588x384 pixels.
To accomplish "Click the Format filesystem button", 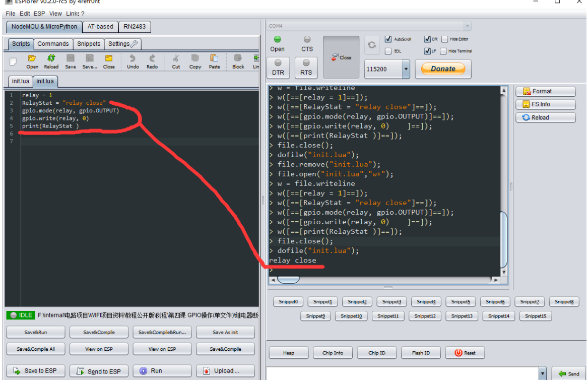I will pyautogui.click(x=545, y=92).
